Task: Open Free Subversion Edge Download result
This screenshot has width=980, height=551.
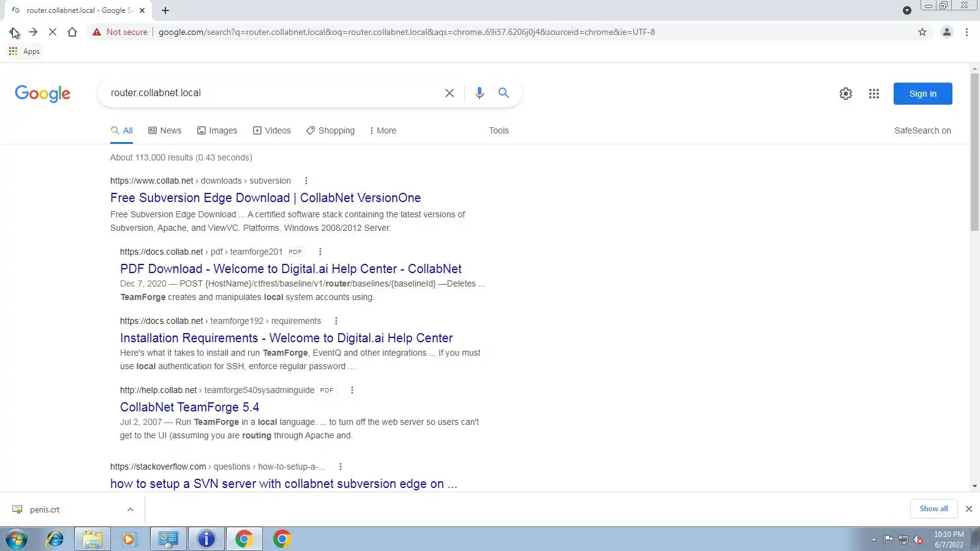Action: coord(266,198)
